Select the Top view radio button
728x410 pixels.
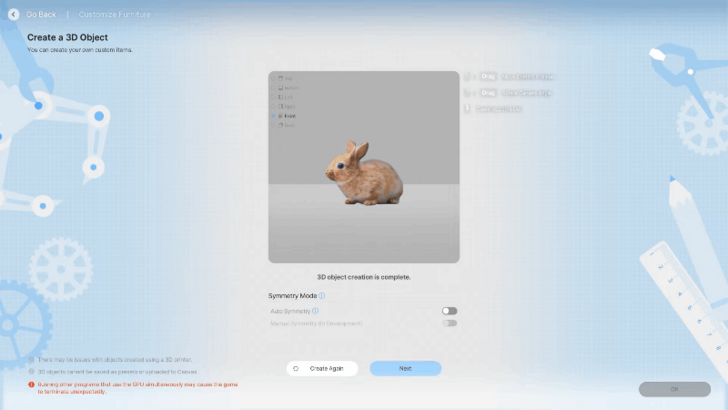tap(273, 78)
